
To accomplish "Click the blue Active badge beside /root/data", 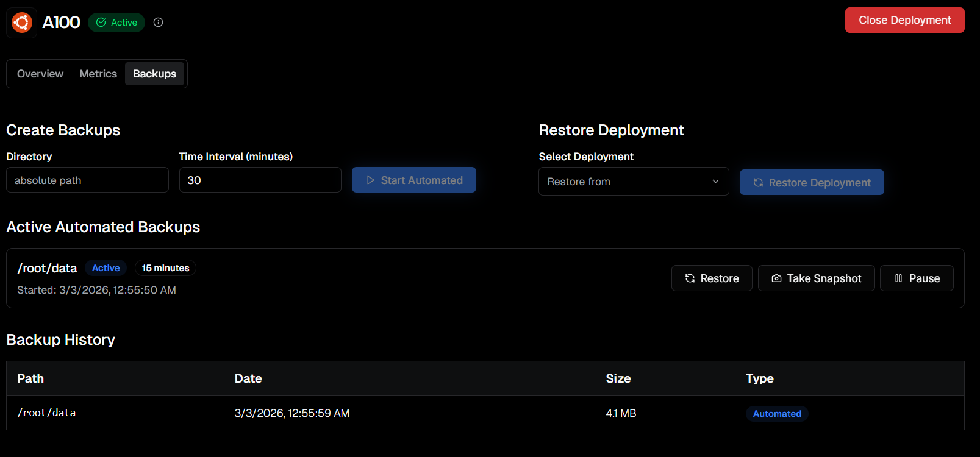I will [x=106, y=268].
